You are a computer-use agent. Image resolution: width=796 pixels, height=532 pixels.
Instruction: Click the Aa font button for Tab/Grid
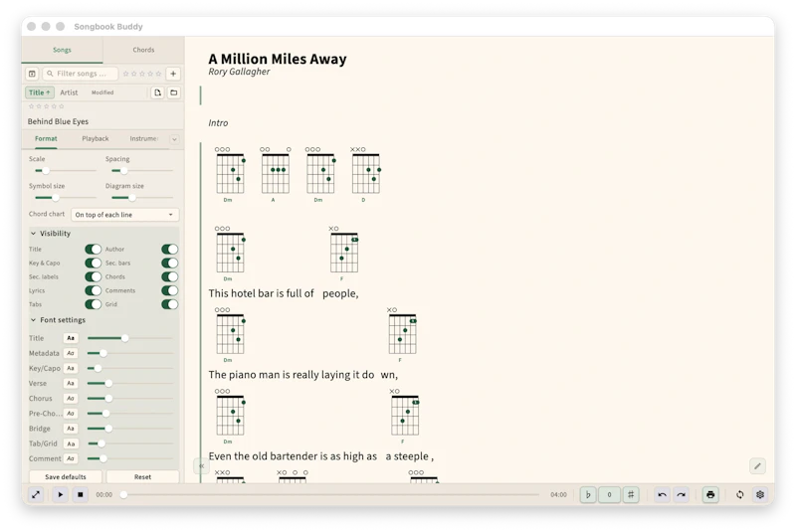(71, 443)
